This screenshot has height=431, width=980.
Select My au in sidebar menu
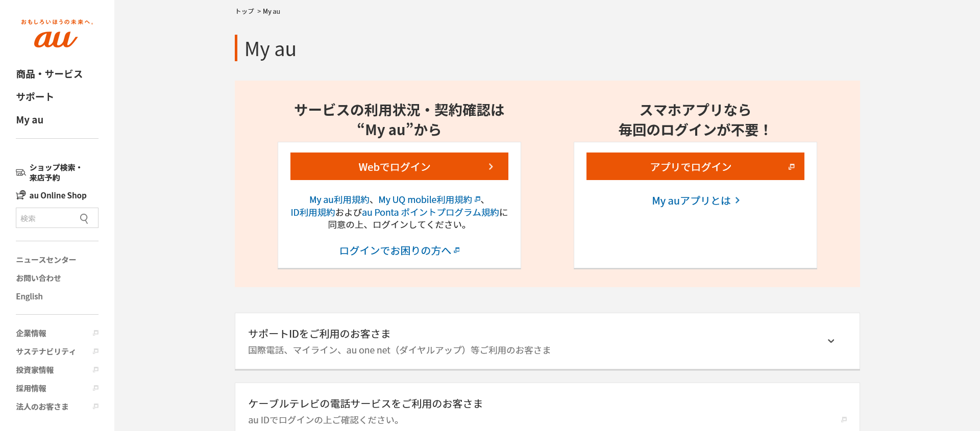(30, 120)
